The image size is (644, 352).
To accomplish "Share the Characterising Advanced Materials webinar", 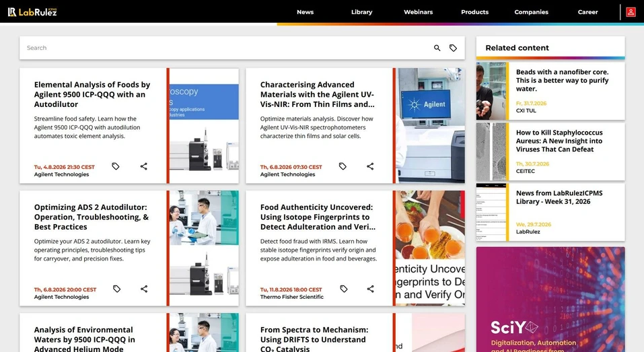I will click(370, 166).
